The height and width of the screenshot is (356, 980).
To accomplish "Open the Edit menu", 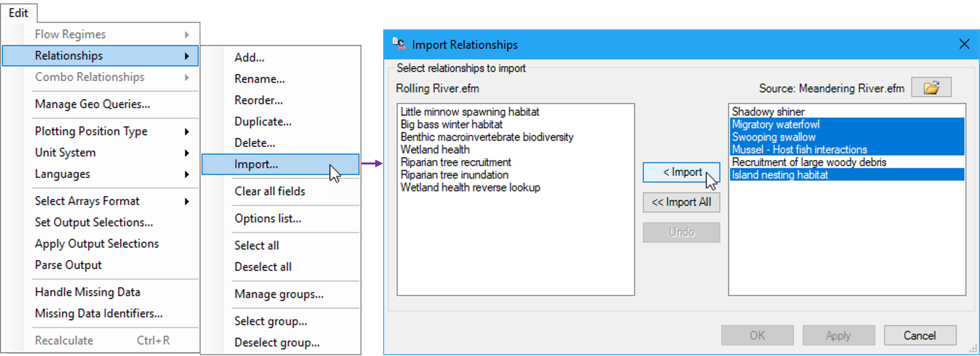I will pos(19,13).
